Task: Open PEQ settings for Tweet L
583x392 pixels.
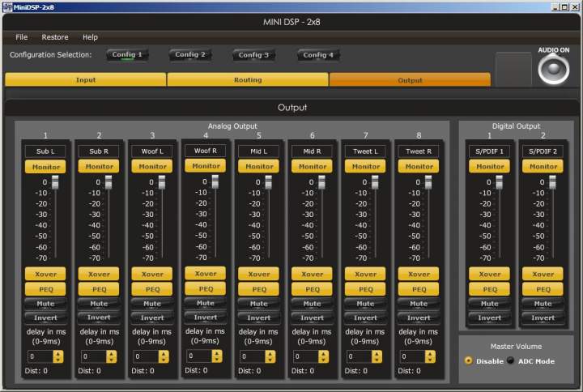Action: (365, 289)
